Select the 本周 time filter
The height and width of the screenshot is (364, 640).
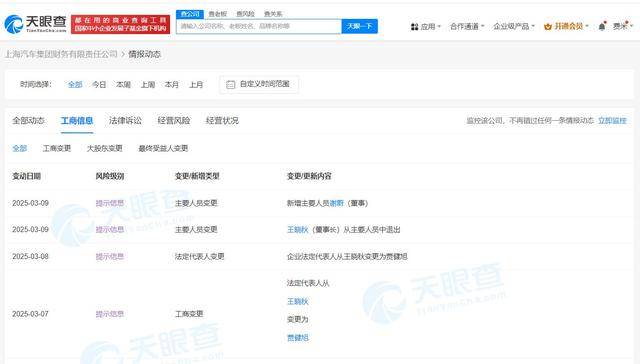click(x=123, y=84)
